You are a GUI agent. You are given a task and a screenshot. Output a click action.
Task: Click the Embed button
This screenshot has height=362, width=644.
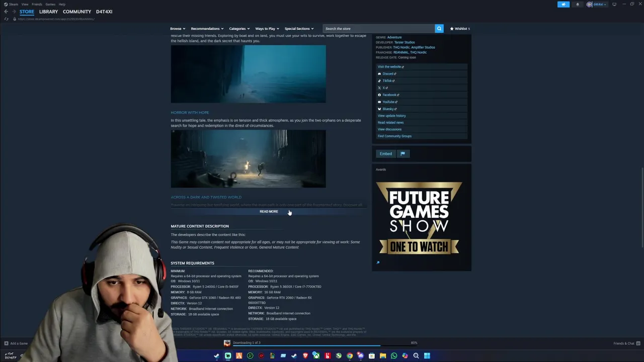tap(386, 154)
